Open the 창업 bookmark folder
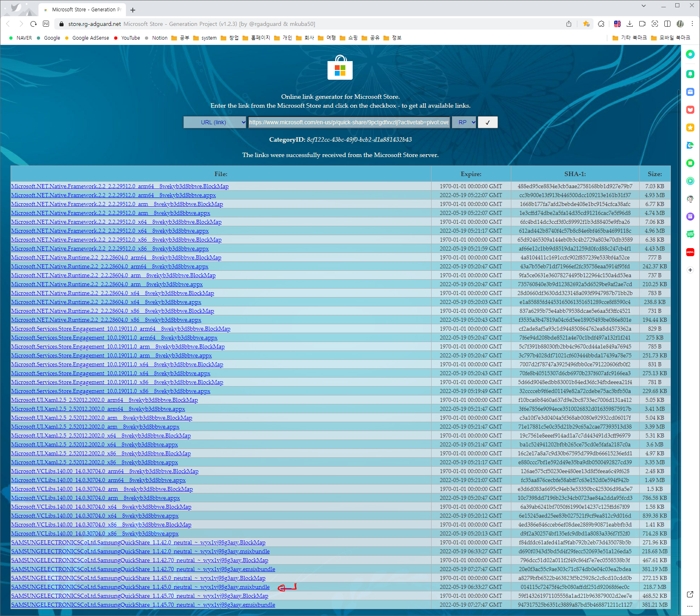The width and height of the screenshot is (700, 616). click(x=230, y=38)
